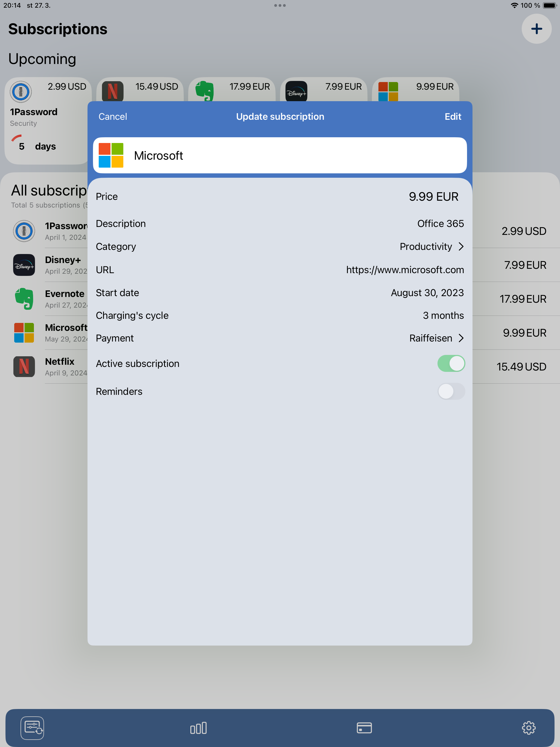Tap Netflix icon in Upcoming row

click(x=113, y=91)
